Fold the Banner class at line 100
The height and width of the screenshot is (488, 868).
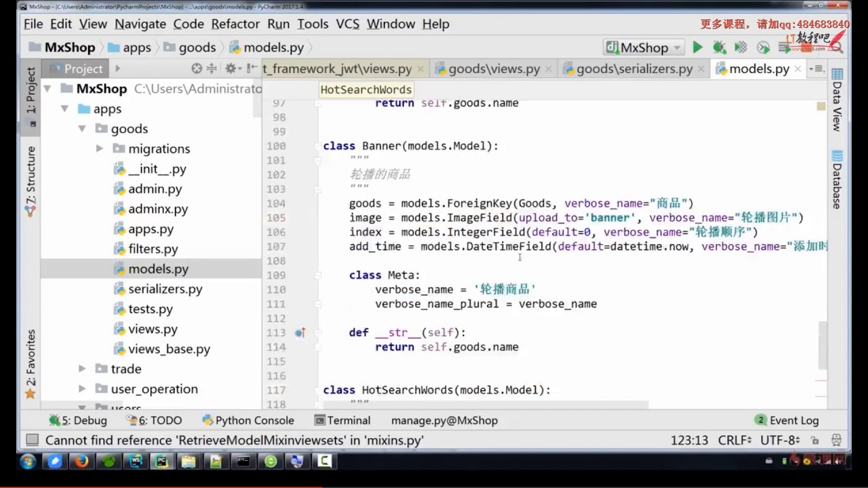coord(318,146)
